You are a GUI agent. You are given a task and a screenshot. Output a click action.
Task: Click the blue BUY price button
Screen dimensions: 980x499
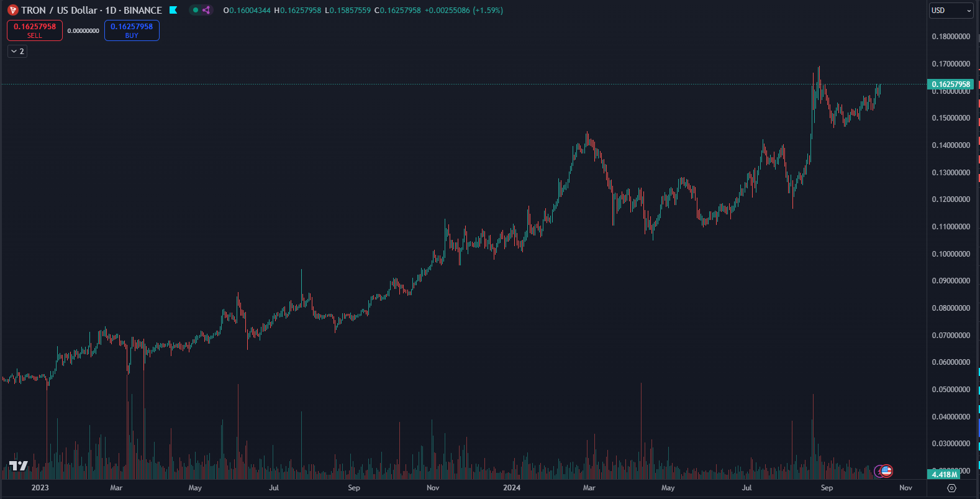coord(132,30)
